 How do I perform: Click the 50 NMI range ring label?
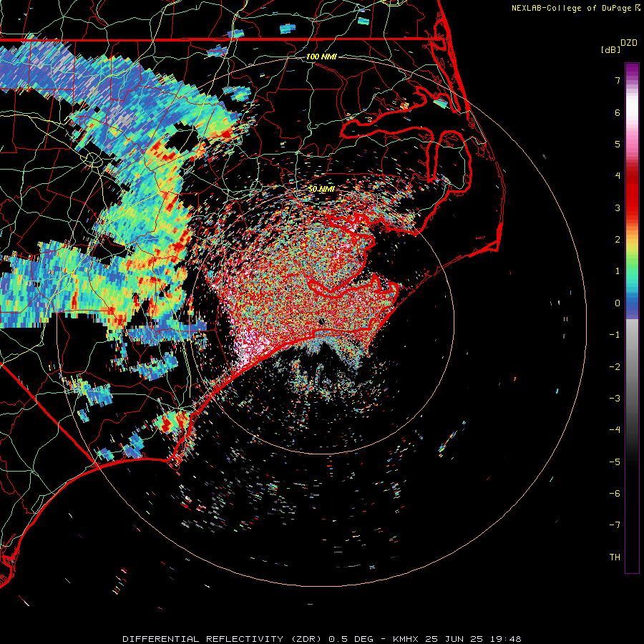click(321, 189)
